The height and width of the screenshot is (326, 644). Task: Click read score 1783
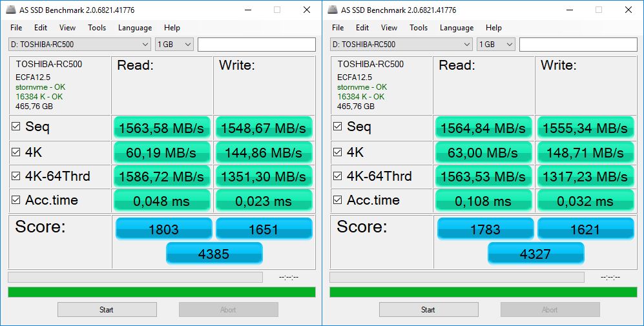pos(486,229)
